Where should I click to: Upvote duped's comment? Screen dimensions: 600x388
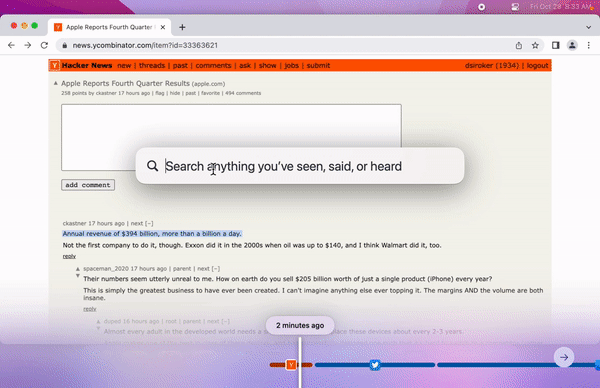[98, 321]
